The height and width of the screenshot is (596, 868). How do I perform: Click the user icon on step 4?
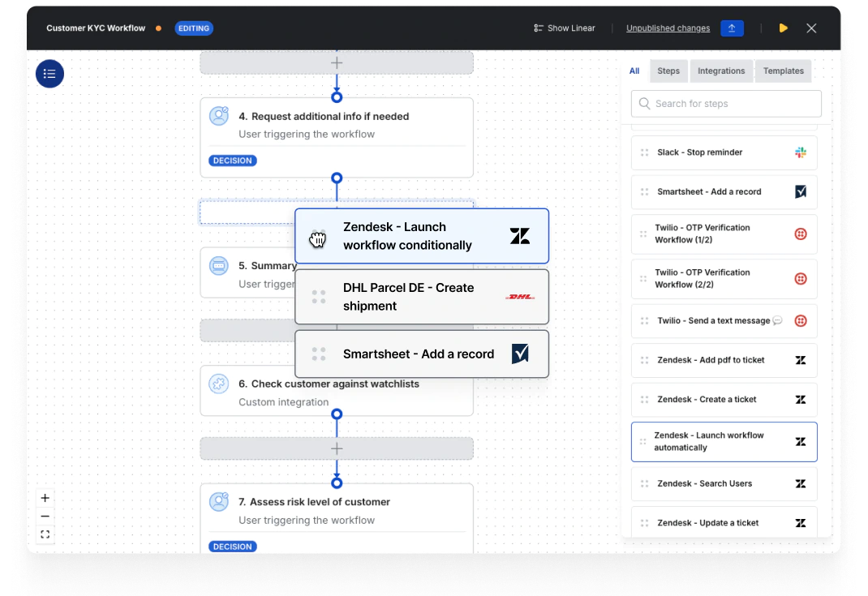pyautogui.click(x=219, y=116)
